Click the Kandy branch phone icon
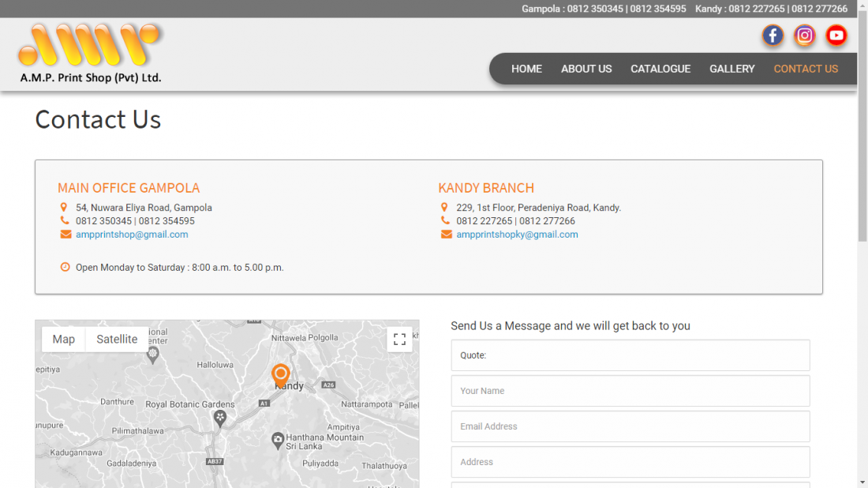868x488 pixels. (x=445, y=220)
